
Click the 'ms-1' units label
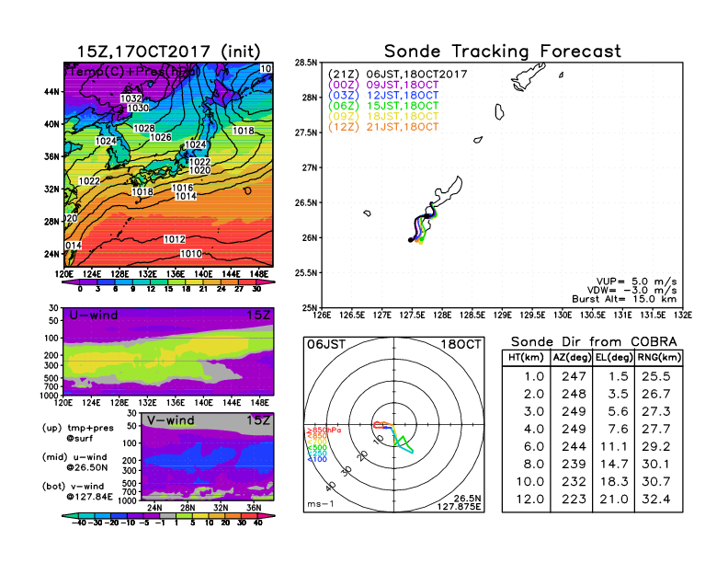pyautogui.click(x=321, y=504)
